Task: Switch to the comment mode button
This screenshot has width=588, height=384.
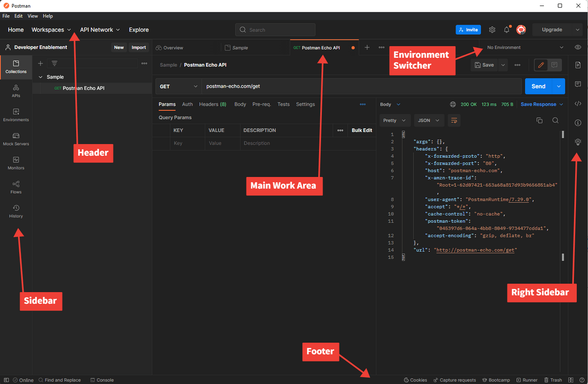Action: tap(554, 65)
